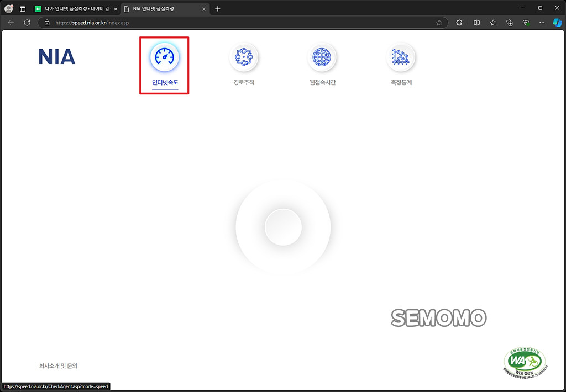Click the speed.nia.or.kr address bar
The width and height of the screenshot is (566, 392).
tap(242, 23)
